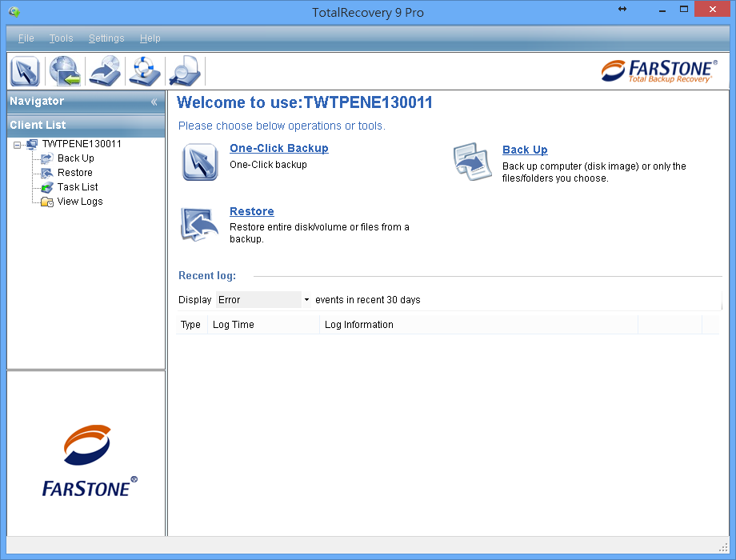Open the Display log type dropdown
The height and width of the screenshot is (560, 736).
(306, 299)
